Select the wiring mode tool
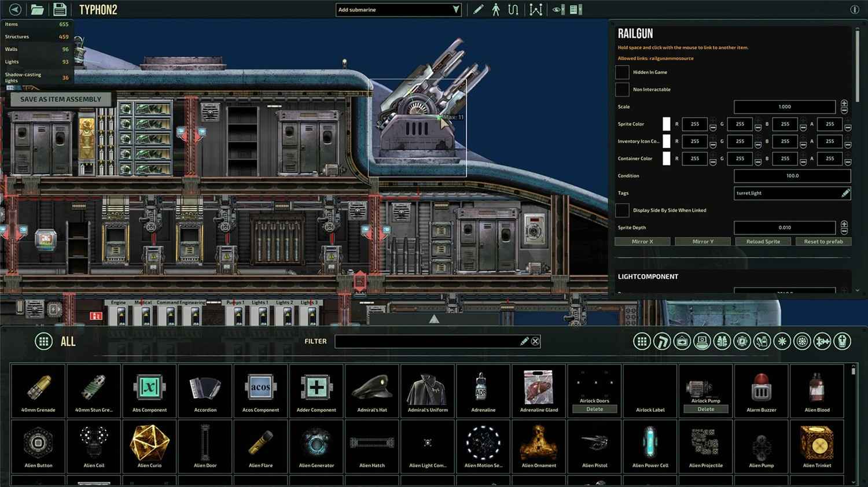 (513, 10)
